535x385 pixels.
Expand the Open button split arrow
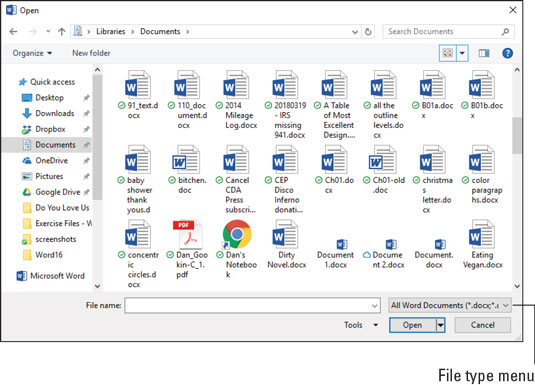pyautogui.click(x=440, y=325)
